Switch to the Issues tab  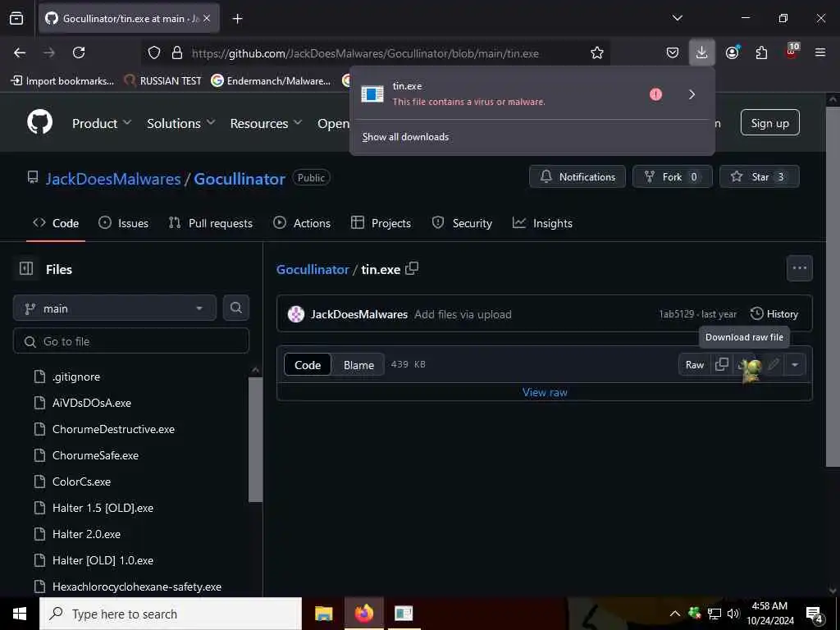pos(123,223)
